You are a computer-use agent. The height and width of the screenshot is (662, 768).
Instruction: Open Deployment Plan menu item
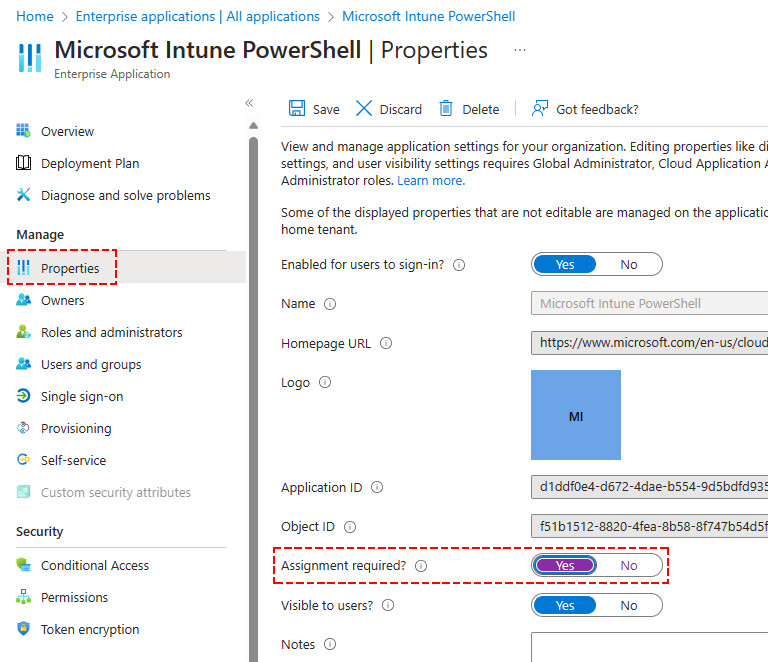point(90,163)
